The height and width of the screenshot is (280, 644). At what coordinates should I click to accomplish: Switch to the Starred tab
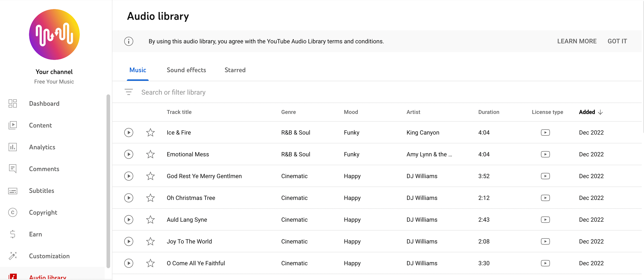point(235,70)
